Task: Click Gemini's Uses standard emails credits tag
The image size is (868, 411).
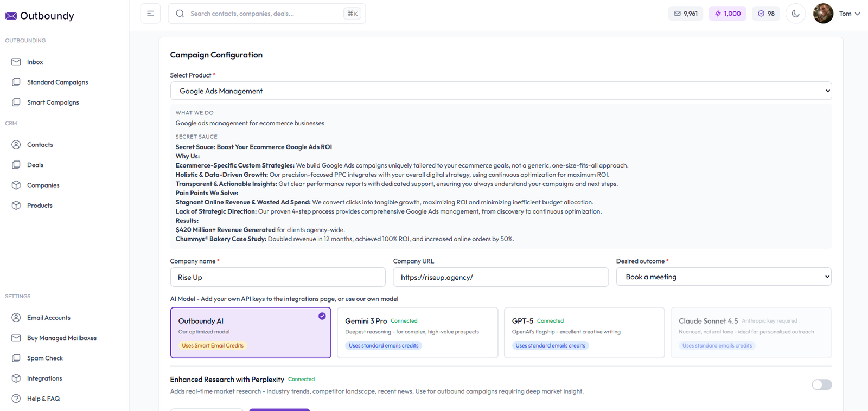Action: click(384, 345)
